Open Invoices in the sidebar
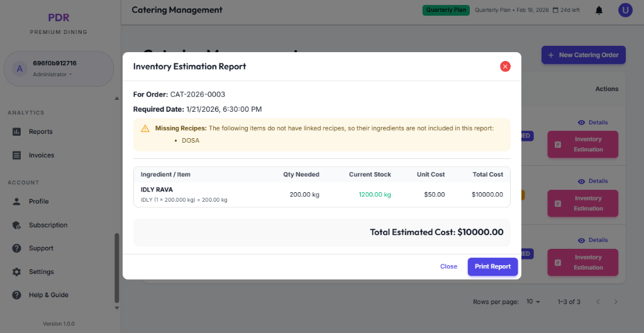This screenshot has height=333, width=644. tap(41, 155)
